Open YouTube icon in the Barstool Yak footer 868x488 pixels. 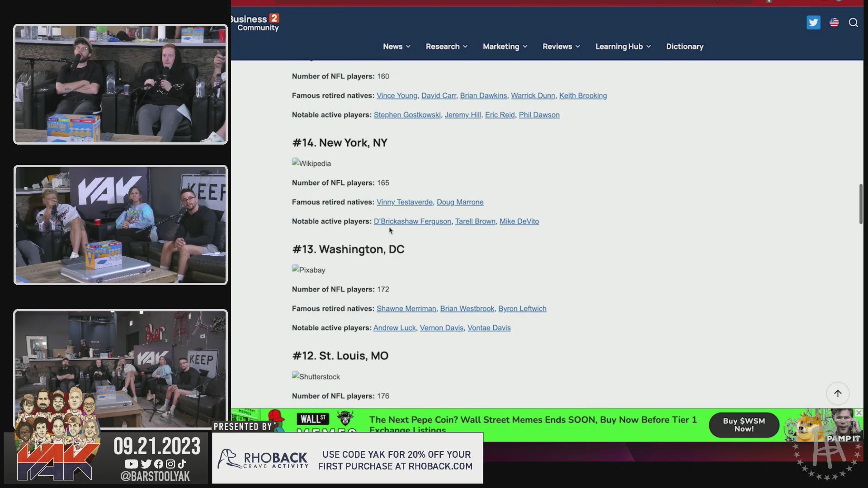click(132, 464)
